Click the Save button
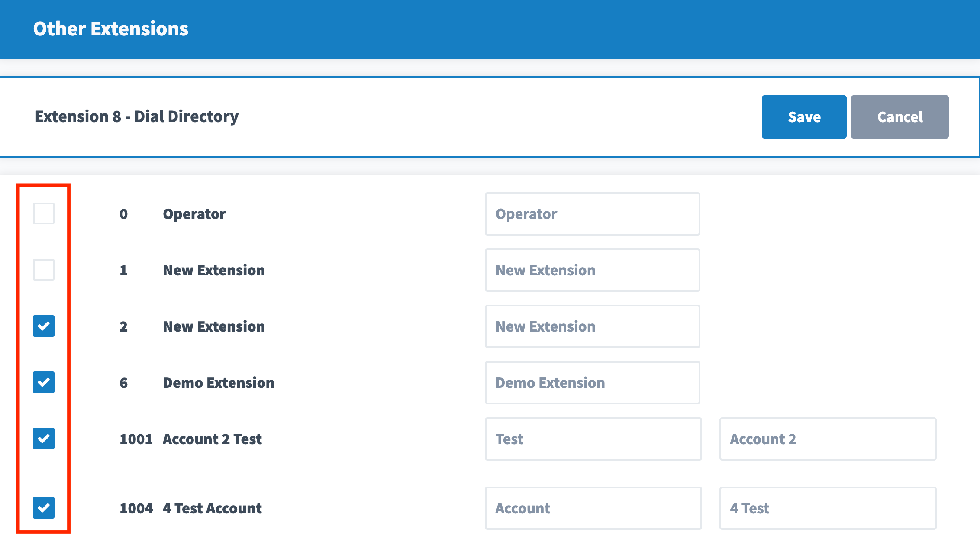The image size is (980, 542). [804, 117]
